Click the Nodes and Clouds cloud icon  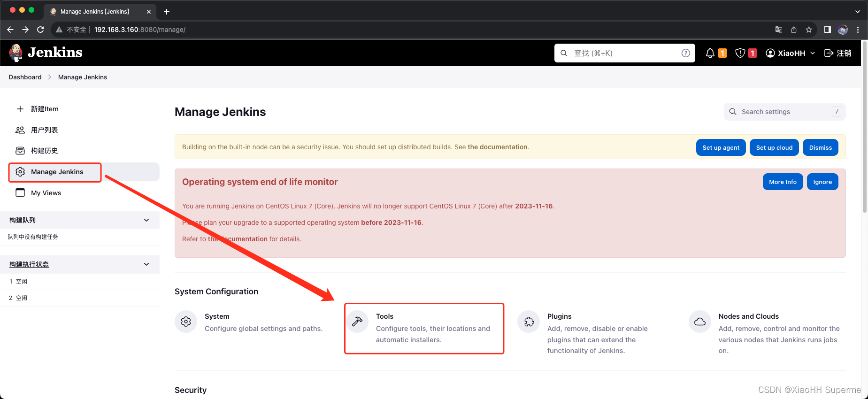click(700, 322)
